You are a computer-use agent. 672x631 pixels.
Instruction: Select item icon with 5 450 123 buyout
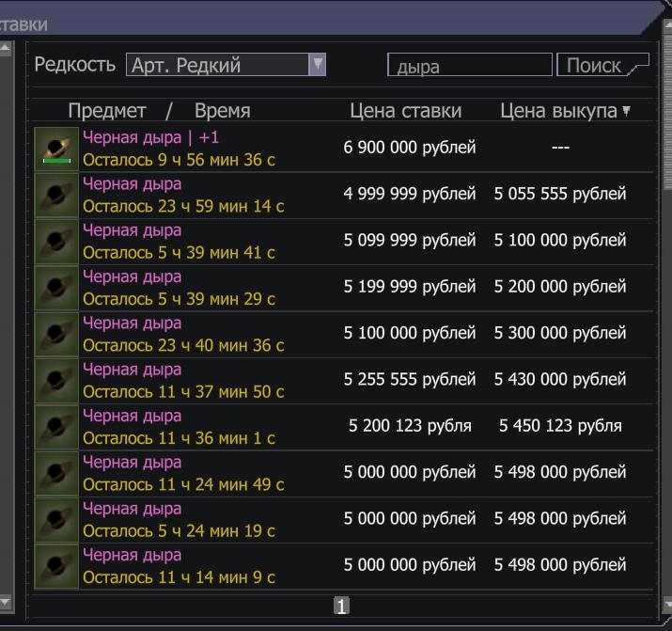click(x=56, y=427)
